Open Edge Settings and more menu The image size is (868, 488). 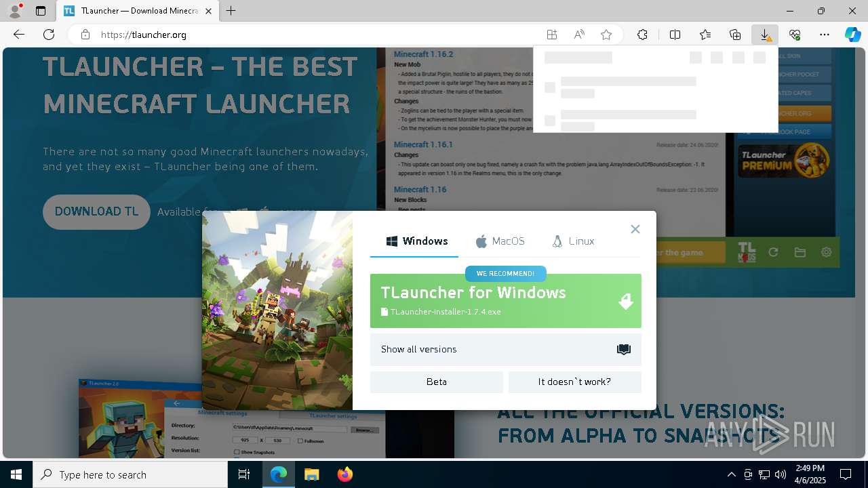pyautogui.click(x=825, y=35)
